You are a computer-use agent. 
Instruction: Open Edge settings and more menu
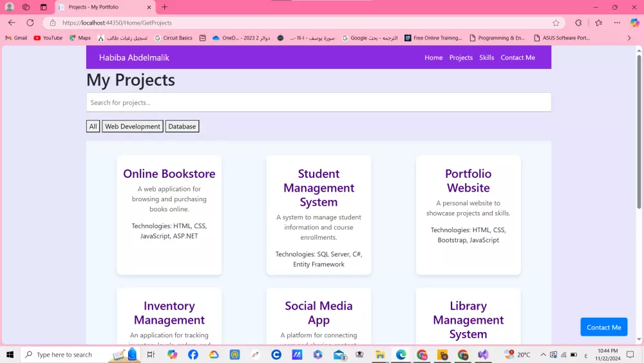(617, 23)
